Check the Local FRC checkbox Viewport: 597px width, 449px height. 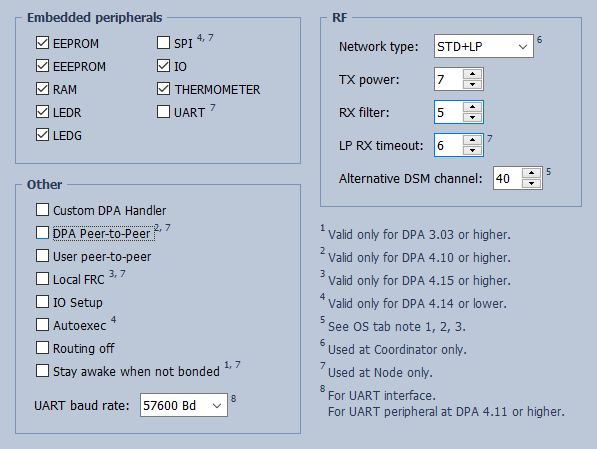[x=42, y=279]
